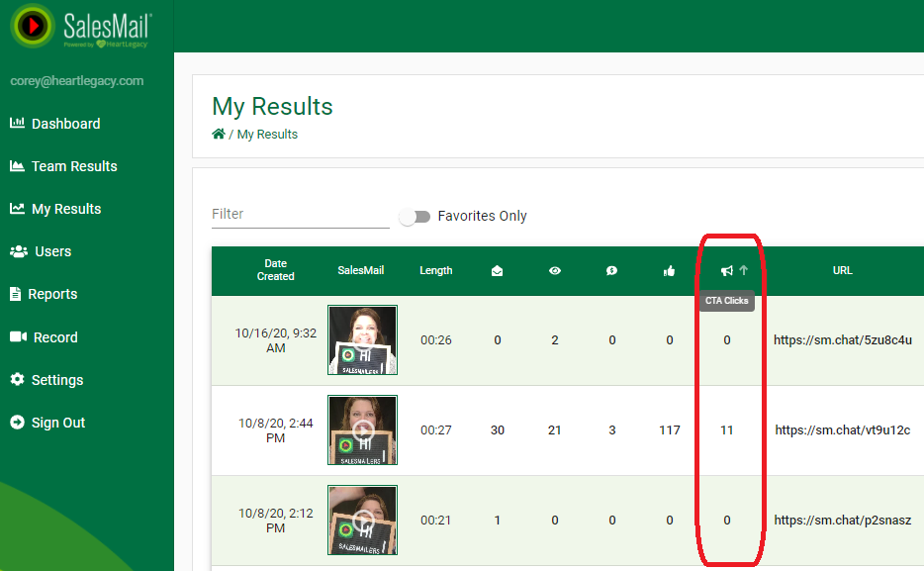Toggle the Favorites Only switch
The height and width of the screenshot is (571, 924).
(x=415, y=217)
